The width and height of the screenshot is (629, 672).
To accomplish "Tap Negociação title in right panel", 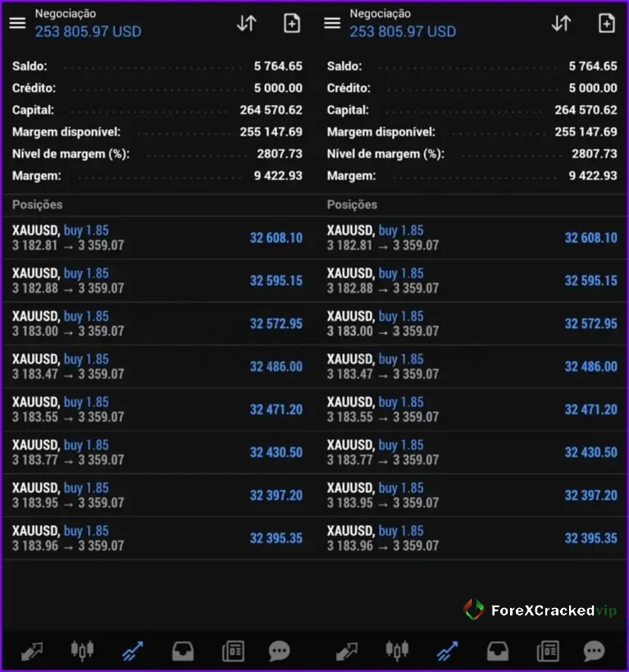I will pyautogui.click(x=380, y=14).
